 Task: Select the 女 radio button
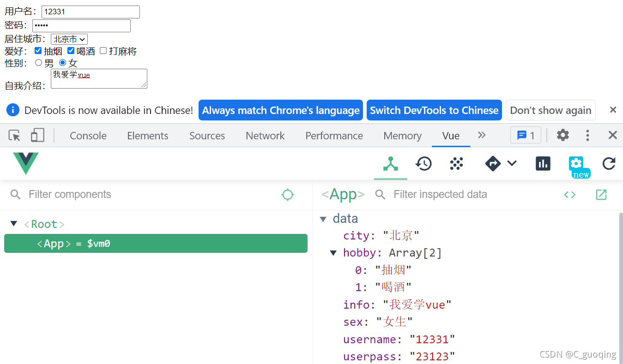pyautogui.click(x=63, y=63)
